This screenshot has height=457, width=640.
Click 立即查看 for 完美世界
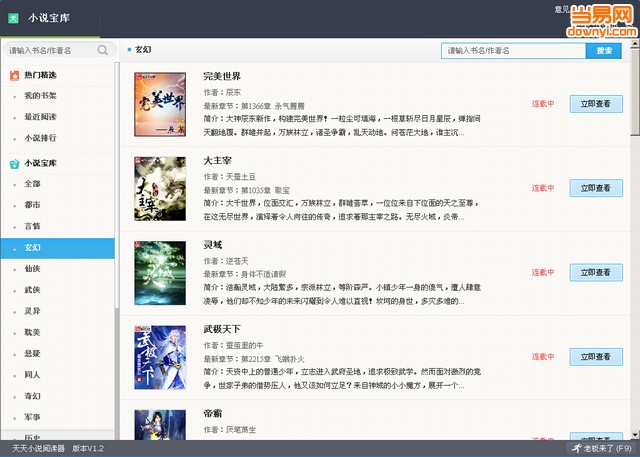[x=595, y=104]
